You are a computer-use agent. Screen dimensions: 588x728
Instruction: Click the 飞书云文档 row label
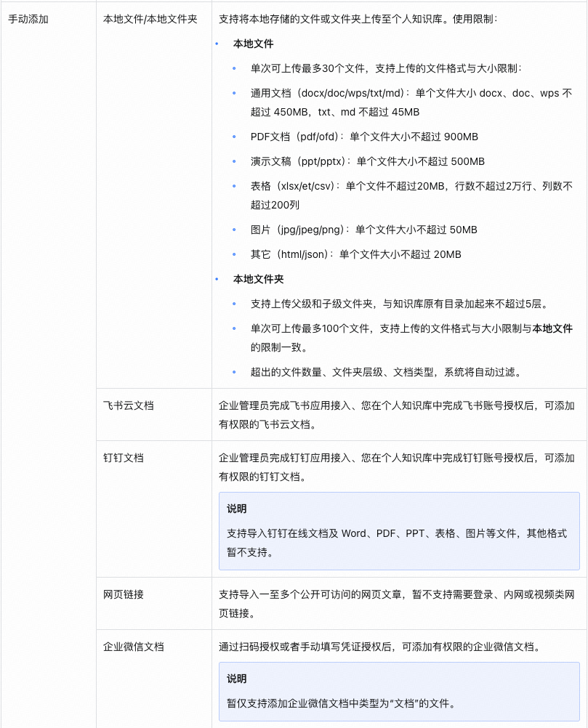pyautogui.click(x=128, y=406)
